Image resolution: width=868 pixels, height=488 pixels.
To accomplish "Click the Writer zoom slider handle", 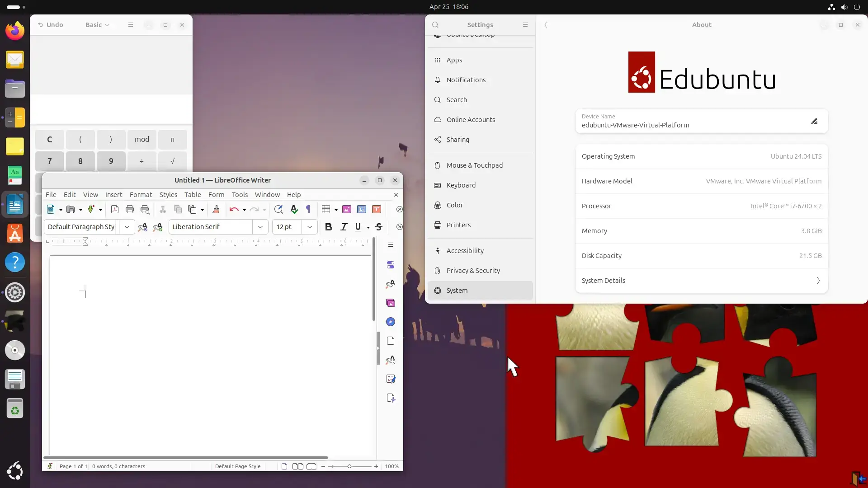I will 349,466.
